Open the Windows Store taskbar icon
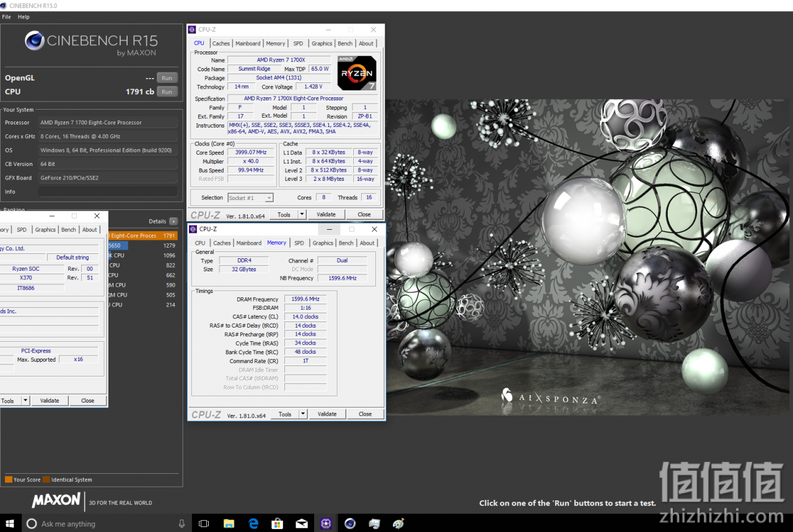 278,523
